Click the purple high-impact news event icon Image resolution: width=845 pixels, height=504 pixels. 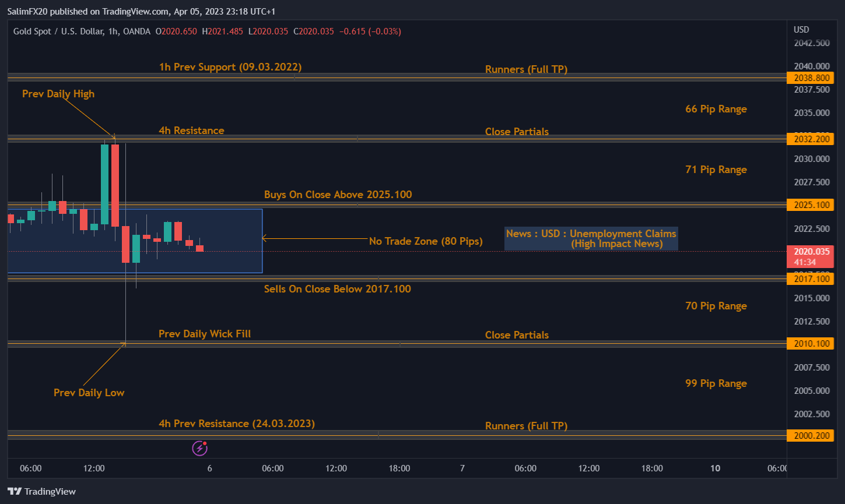click(x=200, y=448)
